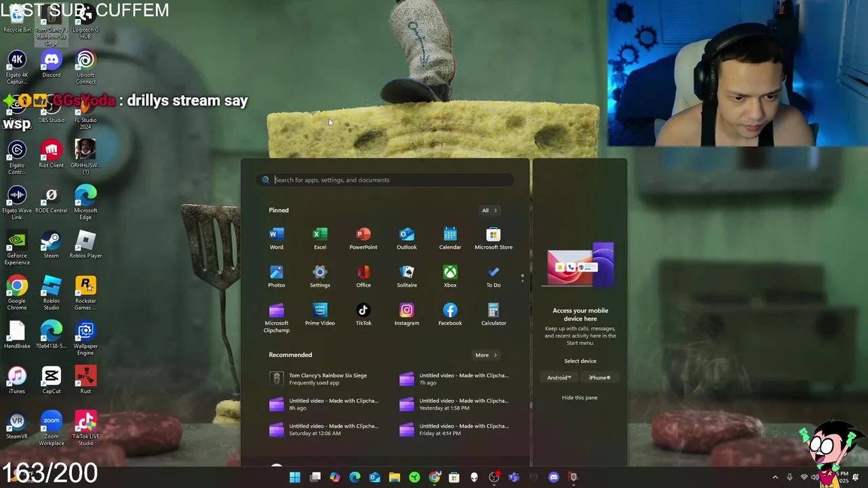The width and height of the screenshot is (868, 488).
Task: Select the Steam desktop icon
Action: pyautogui.click(x=52, y=245)
